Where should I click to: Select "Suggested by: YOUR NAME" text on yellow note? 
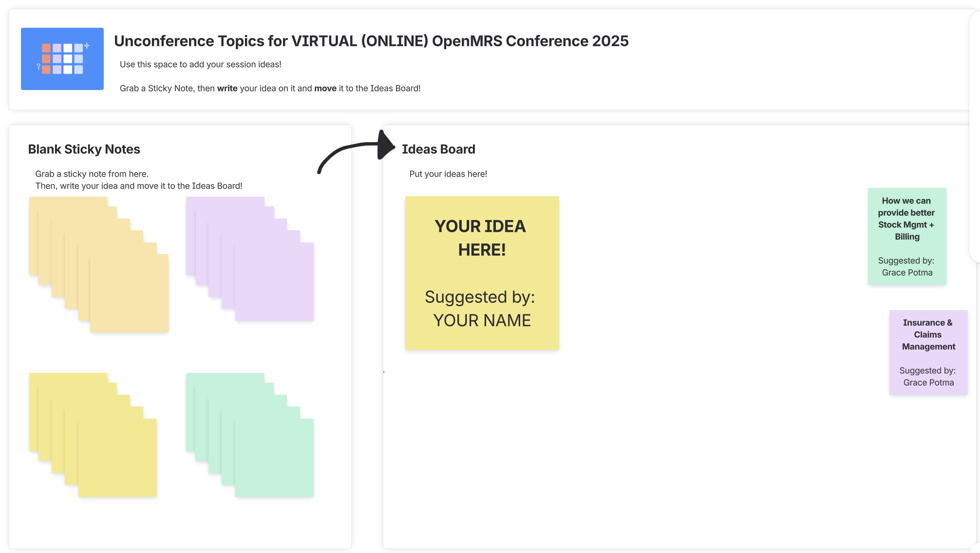pos(481,309)
